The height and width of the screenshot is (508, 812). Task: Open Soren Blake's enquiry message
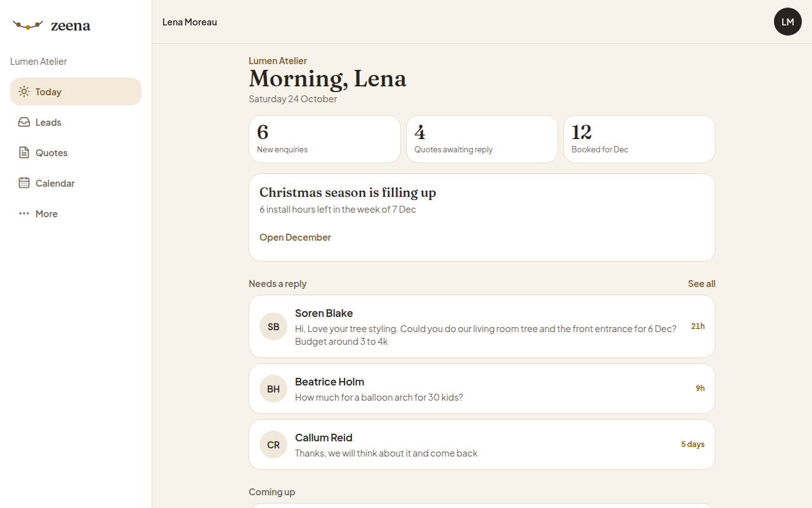[x=482, y=326]
